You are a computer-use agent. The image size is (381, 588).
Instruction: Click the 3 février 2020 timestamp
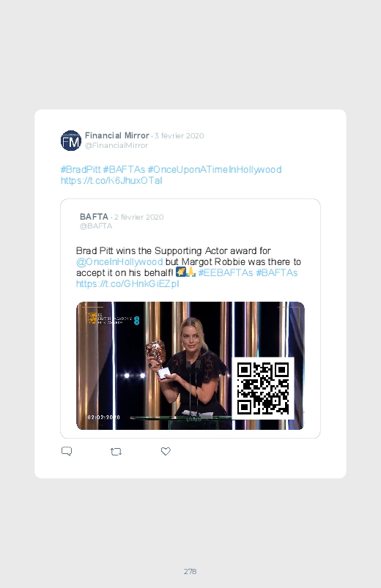(179, 135)
